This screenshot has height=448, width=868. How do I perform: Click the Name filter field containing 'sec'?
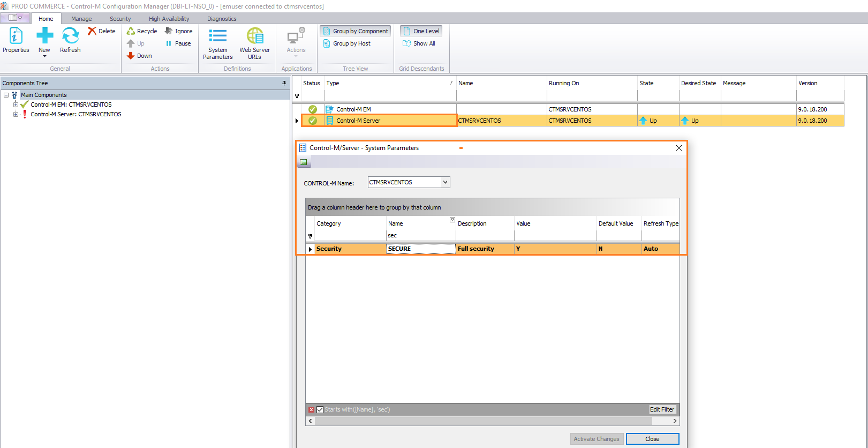421,235
